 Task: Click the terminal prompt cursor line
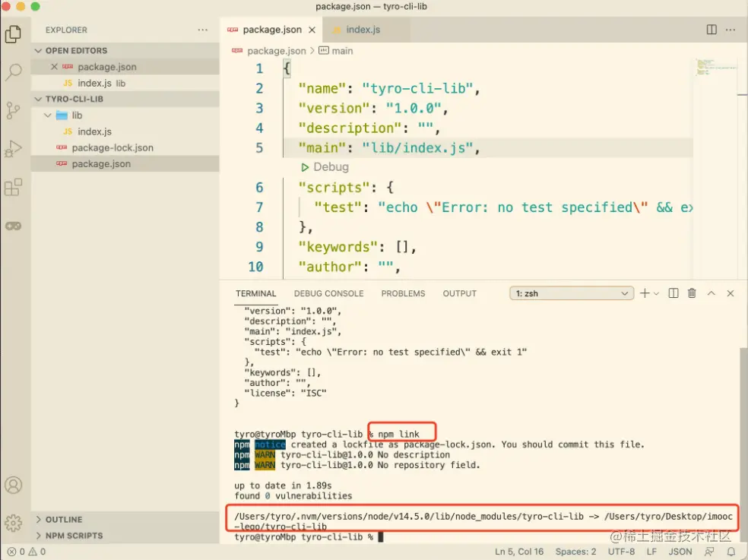click(x=309, y=537)
